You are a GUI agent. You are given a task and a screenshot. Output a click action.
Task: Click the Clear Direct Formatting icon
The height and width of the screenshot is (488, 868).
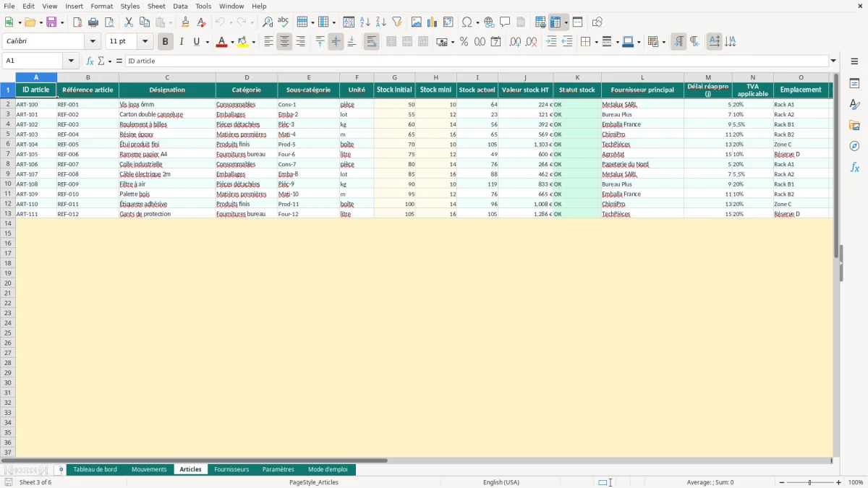(202, 22)
